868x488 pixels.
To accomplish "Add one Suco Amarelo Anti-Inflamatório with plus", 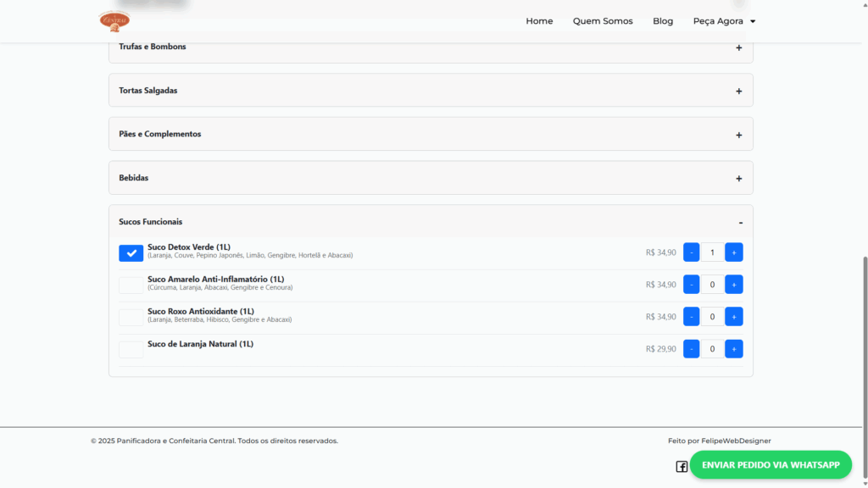I will (x=734, y=285).
